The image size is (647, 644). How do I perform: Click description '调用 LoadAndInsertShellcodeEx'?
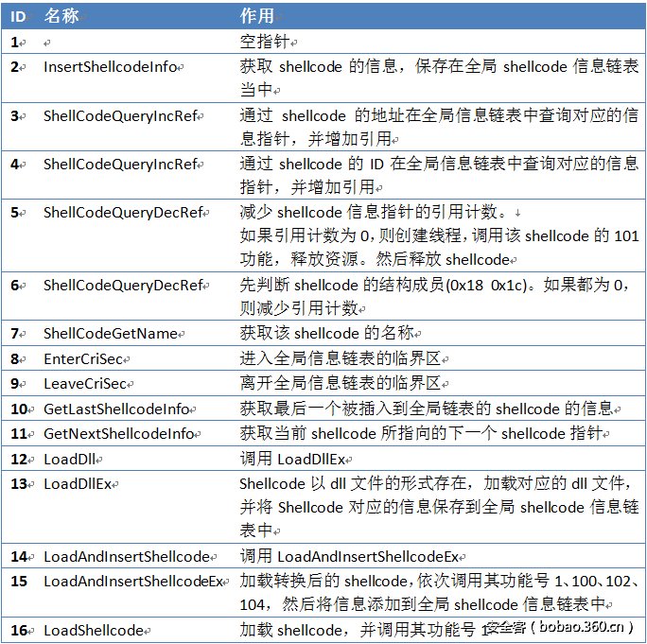[349, 557]
